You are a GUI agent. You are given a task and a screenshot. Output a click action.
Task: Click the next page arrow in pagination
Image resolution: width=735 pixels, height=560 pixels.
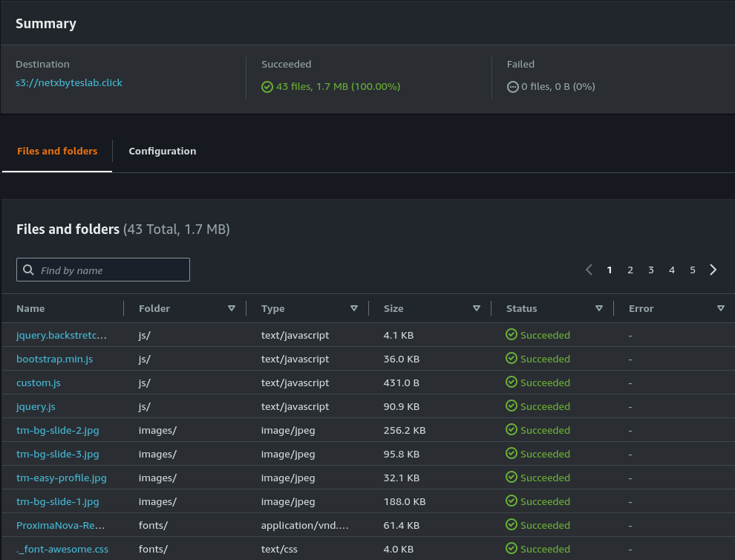point(713,270)
